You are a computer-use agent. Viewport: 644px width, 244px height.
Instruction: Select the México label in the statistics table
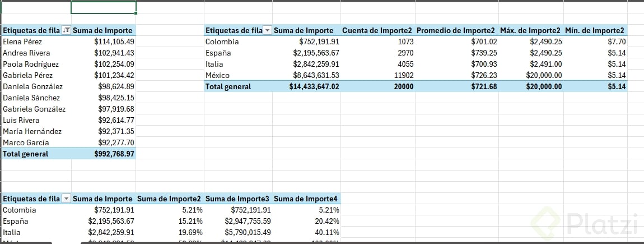(x=218, y=75)
